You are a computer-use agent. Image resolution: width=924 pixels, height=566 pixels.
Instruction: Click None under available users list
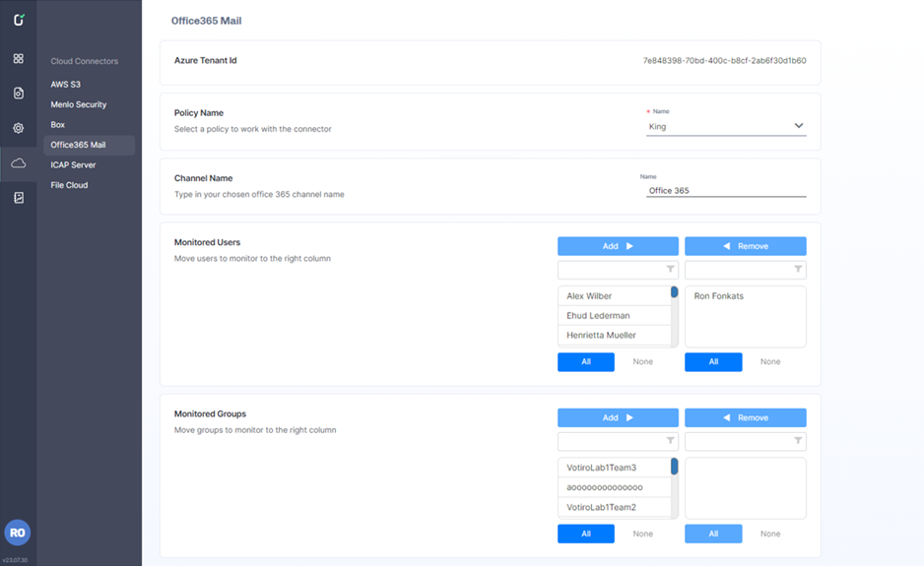tap(643, 361)
